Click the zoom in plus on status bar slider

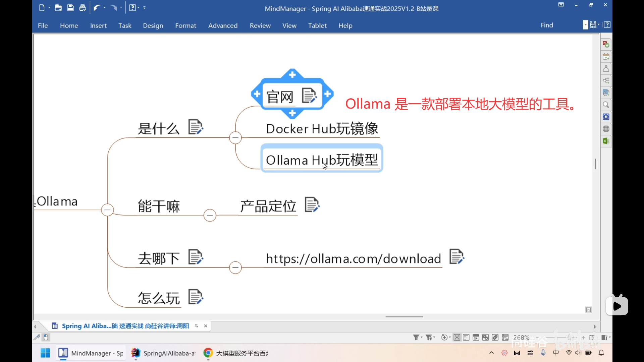[583, 338]
